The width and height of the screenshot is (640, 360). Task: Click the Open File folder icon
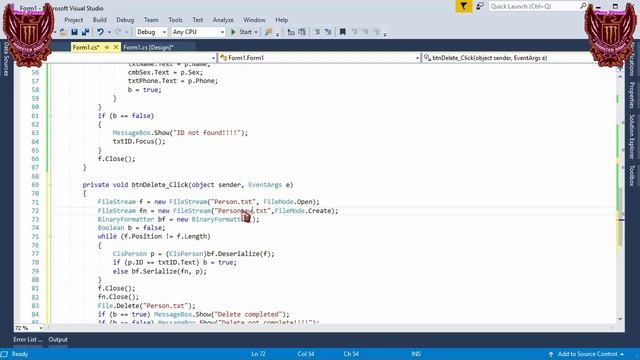click(x=63, y=32)
